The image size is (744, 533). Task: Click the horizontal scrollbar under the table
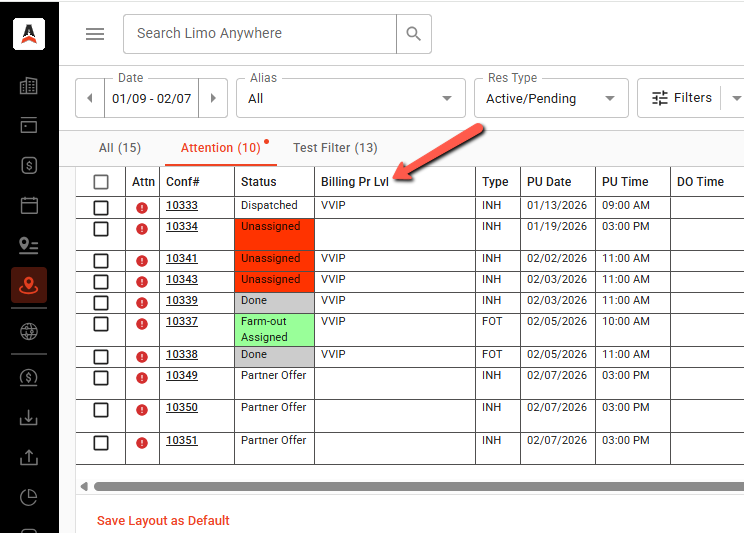point(400,487)
